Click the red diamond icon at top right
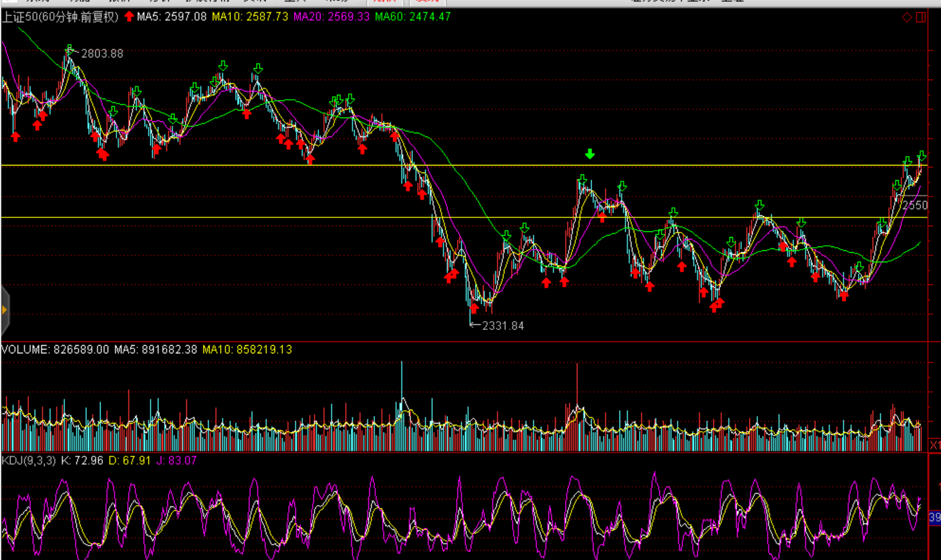The width and height of the screenshot is (941, 560). 907,17
